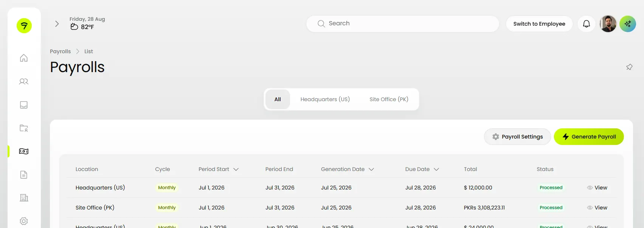The width and height of the screenshot is (644, 228).
Task: Click the eye icon in Site Office July row
Action: pyautogui.click(x=590, y=208)
